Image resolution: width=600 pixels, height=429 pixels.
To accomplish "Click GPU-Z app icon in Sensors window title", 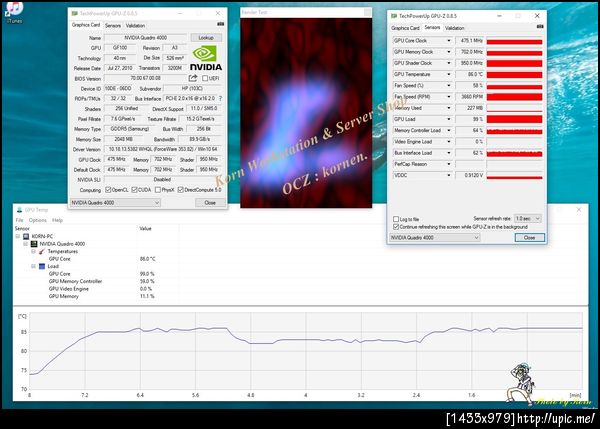I will pyautogui.click(x=394, y=16).
